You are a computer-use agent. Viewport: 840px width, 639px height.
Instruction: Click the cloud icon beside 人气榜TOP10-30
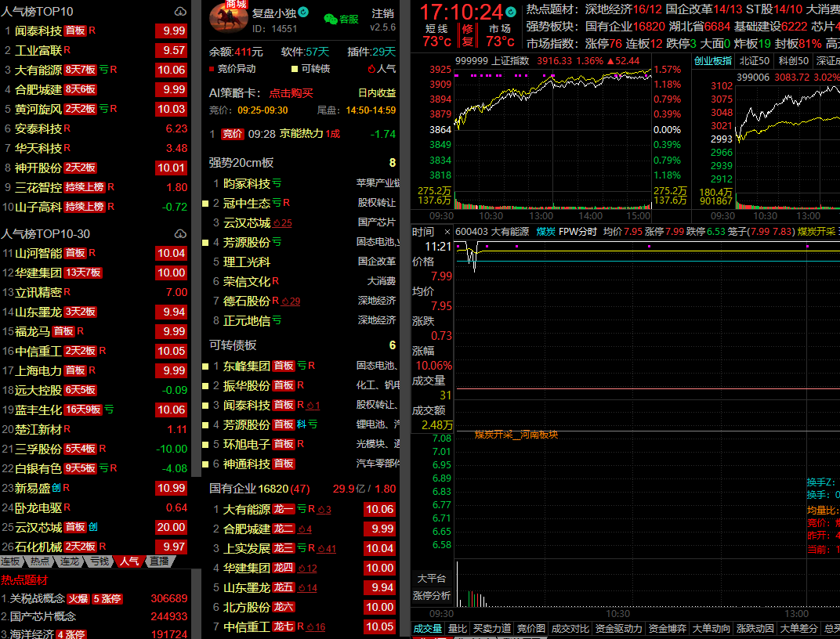pyautogui.click(x=180, y=234)
